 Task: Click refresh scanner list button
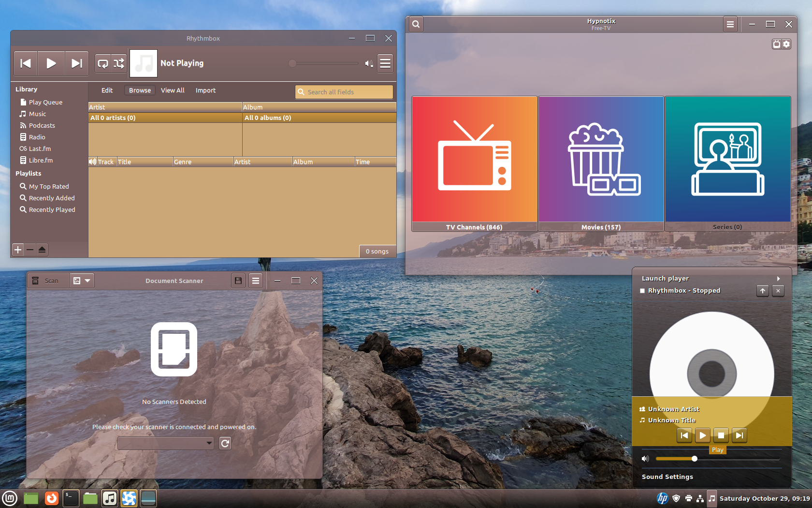pos(225,443)
